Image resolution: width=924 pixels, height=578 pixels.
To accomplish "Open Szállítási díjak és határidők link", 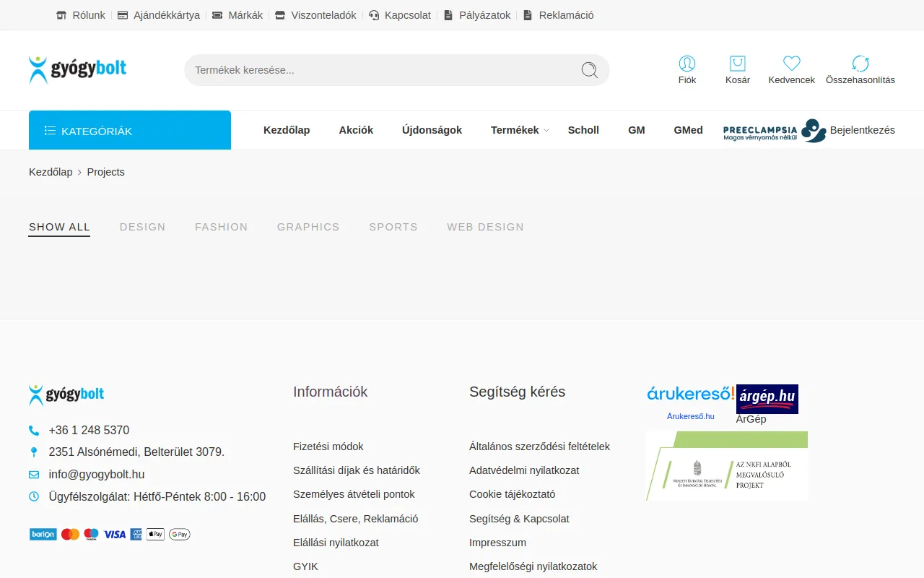I will click(357, 470).
